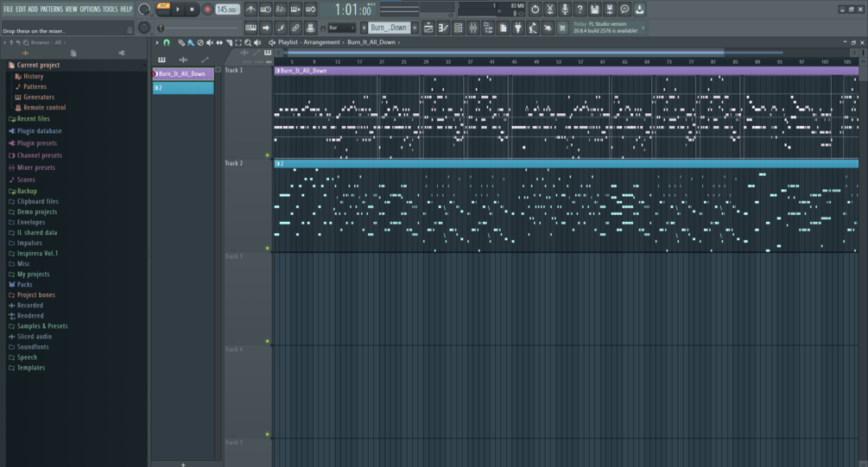Open the mixer view icon
868x467 pixels.
point(472,28)
